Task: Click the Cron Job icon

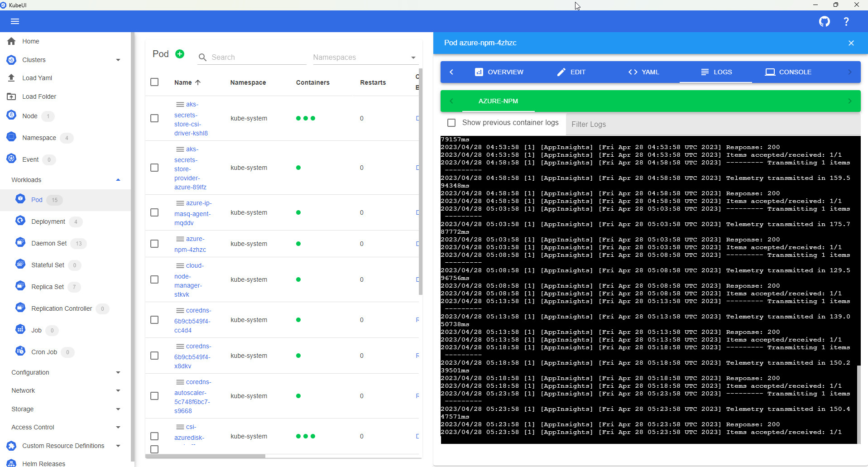Action: 20,351
